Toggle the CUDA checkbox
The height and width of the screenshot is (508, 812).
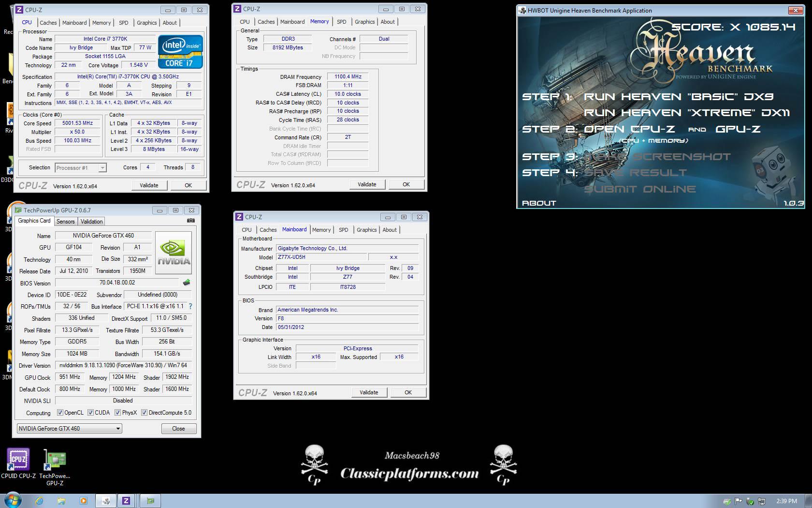90,413
